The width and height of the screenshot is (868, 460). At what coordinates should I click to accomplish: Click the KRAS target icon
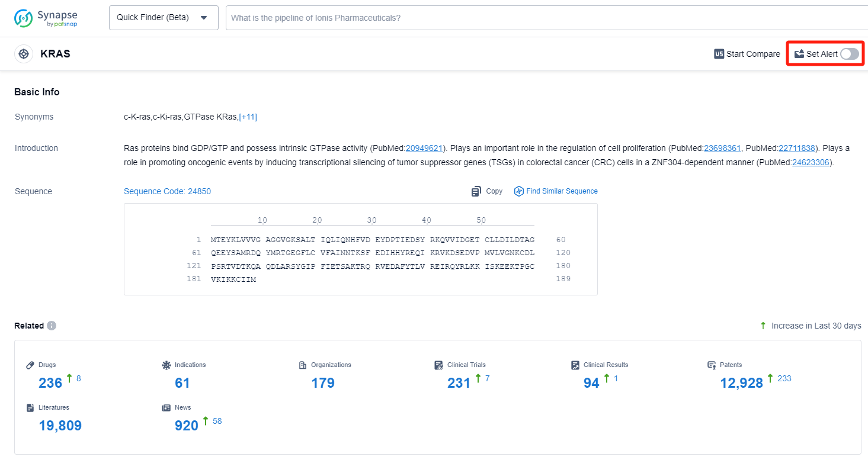click(x=24, y=54)
